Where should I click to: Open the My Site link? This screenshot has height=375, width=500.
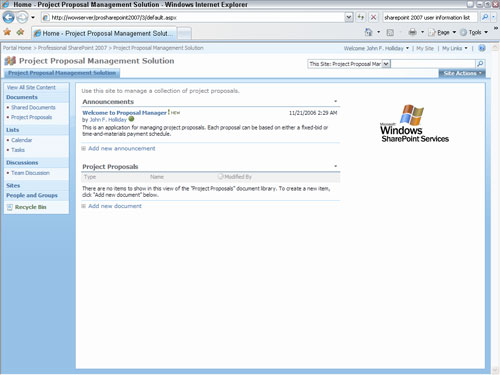coord(425,48)
